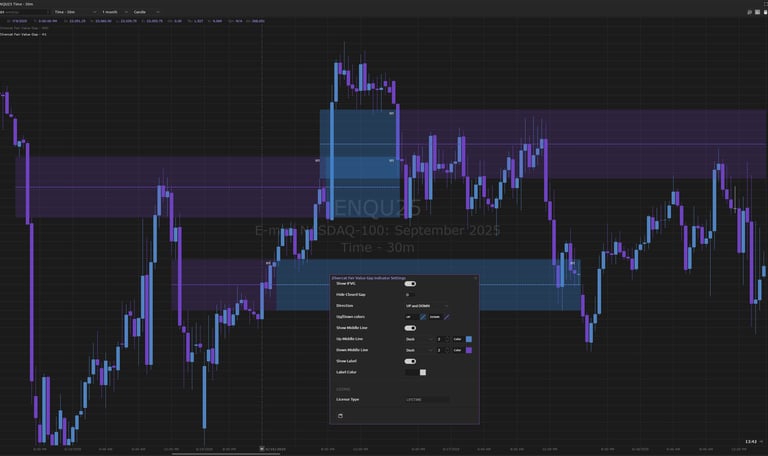Click the window icon at dialog bottom-left
768x456 pixels.
click(x=340, y=416)
